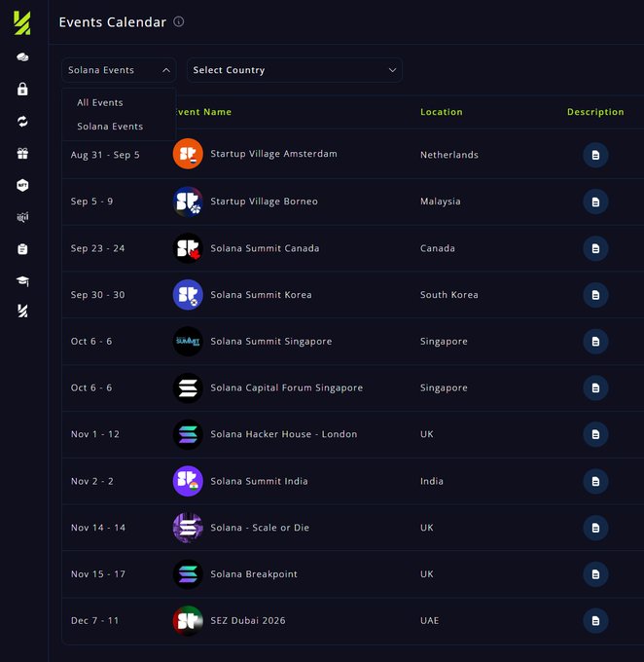The width and height of the screenshot is (644, 662).
Task: Click the Solana - Scale or Die logo
Action: [x=188, y=528]
